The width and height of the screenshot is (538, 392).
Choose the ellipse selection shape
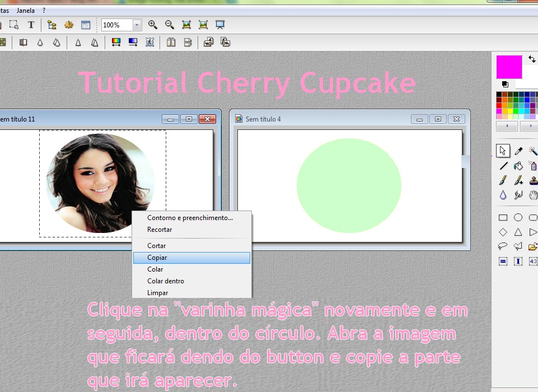click(518, 217)
